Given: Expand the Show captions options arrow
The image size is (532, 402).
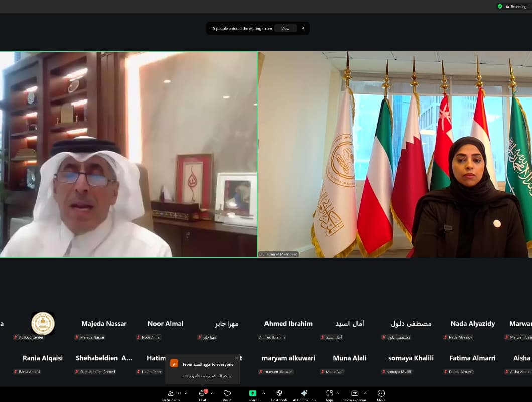Looking at the screenshot, I should point(365,393).
